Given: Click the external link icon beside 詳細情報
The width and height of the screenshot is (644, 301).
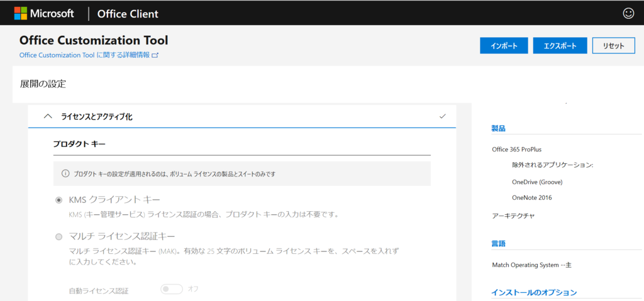Looking at the screenshot, I should coord(155,55).
